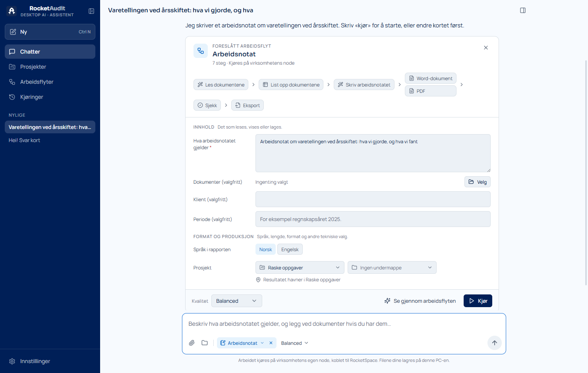The height and width of the screenshot is (373, 588).
Task: Click the 'Hva arbeidsnotatet gjelder' text area
Action: click(373, 153)
